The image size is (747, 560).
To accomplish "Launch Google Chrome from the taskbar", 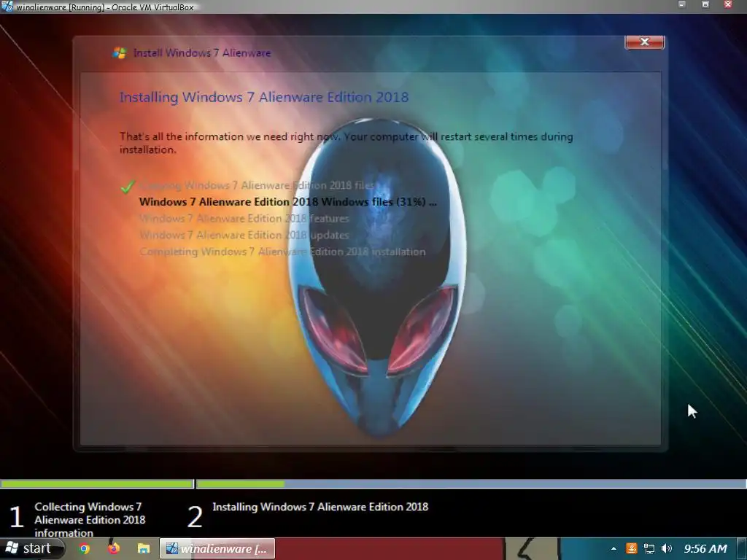I will (x=85, y=548).
